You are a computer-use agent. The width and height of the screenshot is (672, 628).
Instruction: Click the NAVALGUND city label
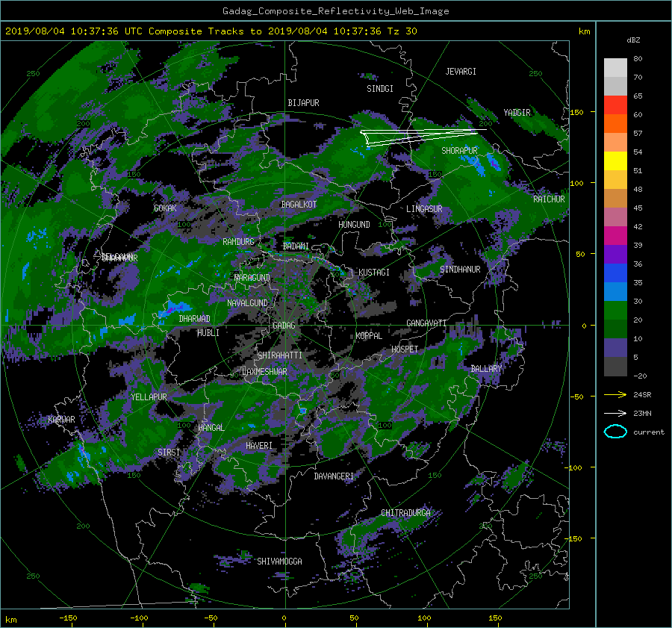click(x=247, y=303)
